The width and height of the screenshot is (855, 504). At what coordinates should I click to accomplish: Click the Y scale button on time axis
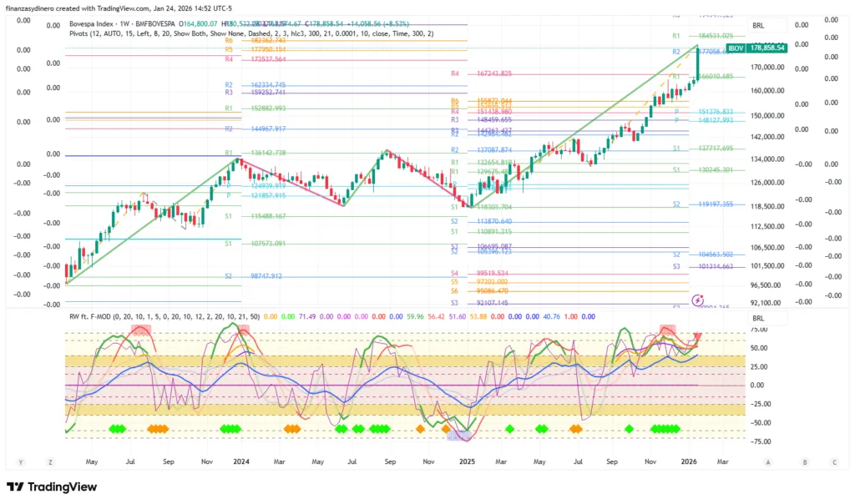pos(19,461)
